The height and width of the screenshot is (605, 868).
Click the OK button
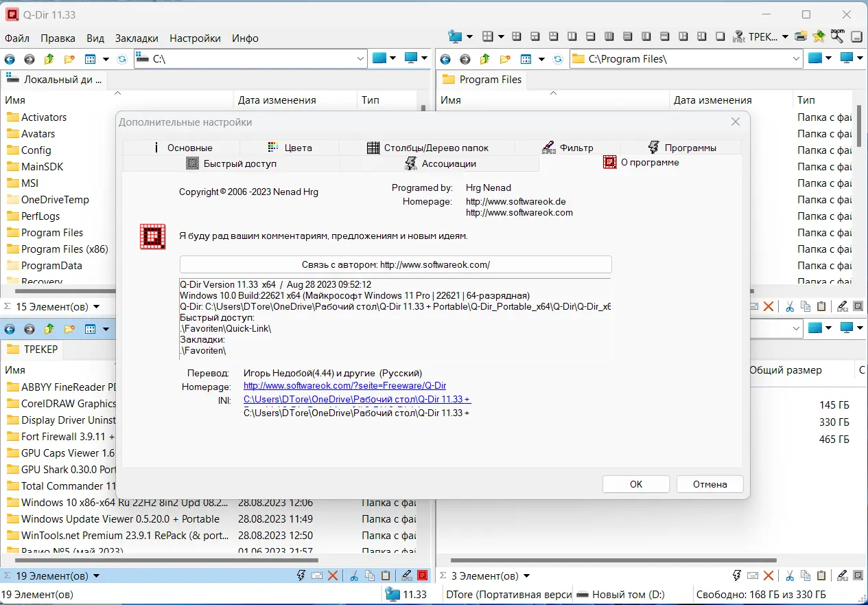click(636, 484)
